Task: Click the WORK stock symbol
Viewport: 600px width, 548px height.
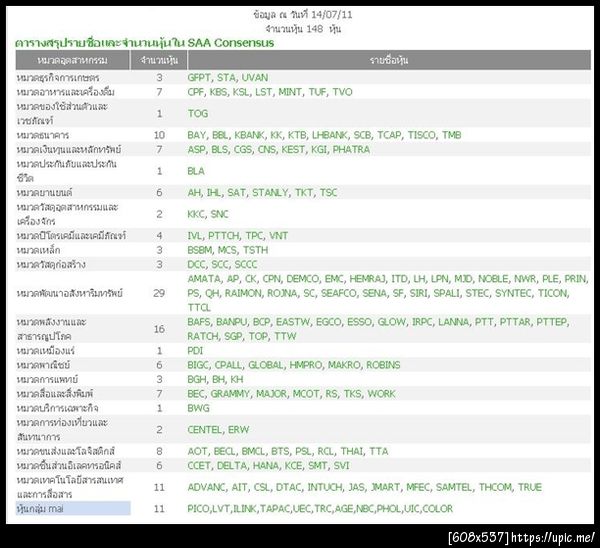Action: 381,394
